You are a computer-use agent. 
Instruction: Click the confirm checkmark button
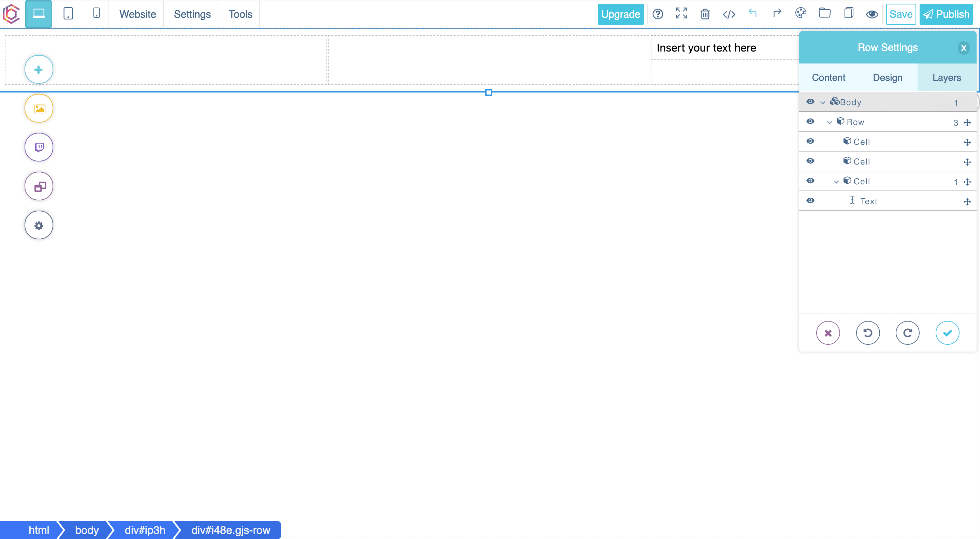pos(948,332)
